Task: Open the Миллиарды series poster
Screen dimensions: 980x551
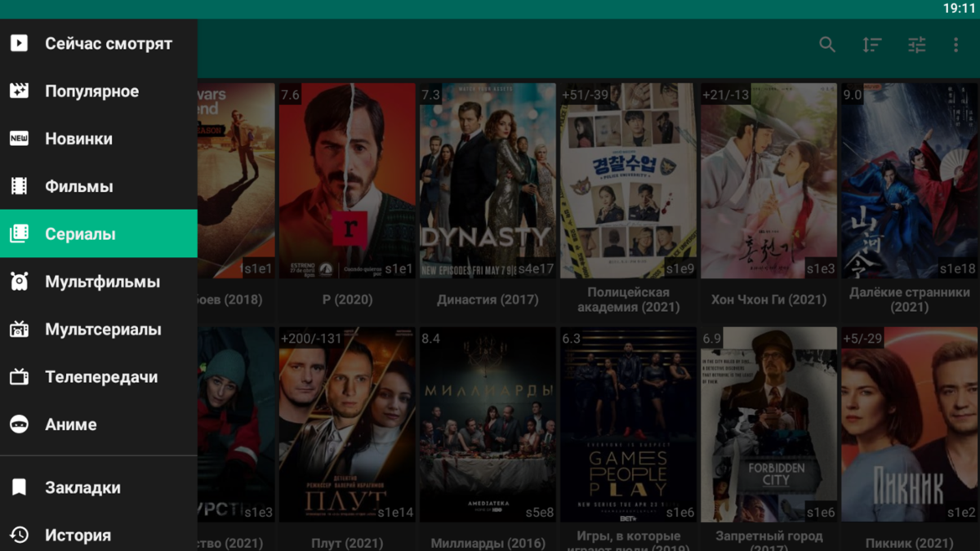Action: click(x=488, y=424)
